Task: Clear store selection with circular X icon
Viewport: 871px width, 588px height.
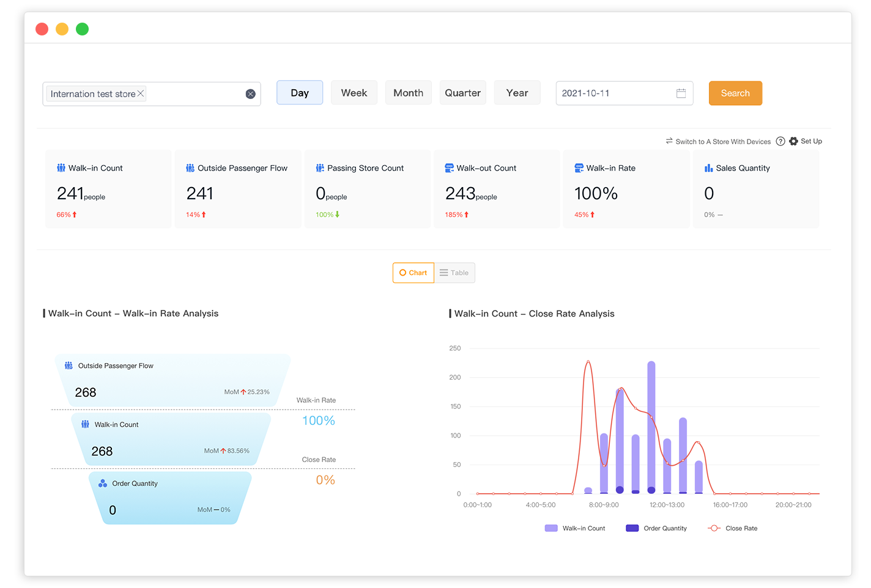Action: 250,94
